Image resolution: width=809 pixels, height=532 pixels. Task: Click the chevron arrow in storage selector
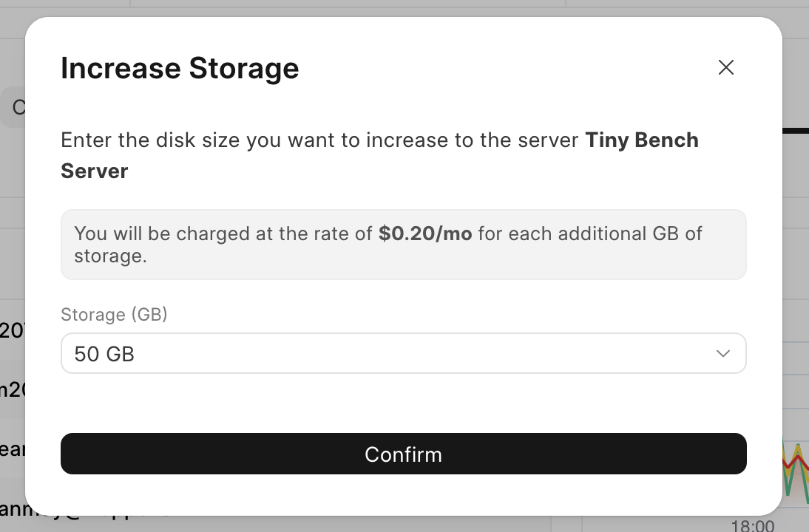coord(723,354)
